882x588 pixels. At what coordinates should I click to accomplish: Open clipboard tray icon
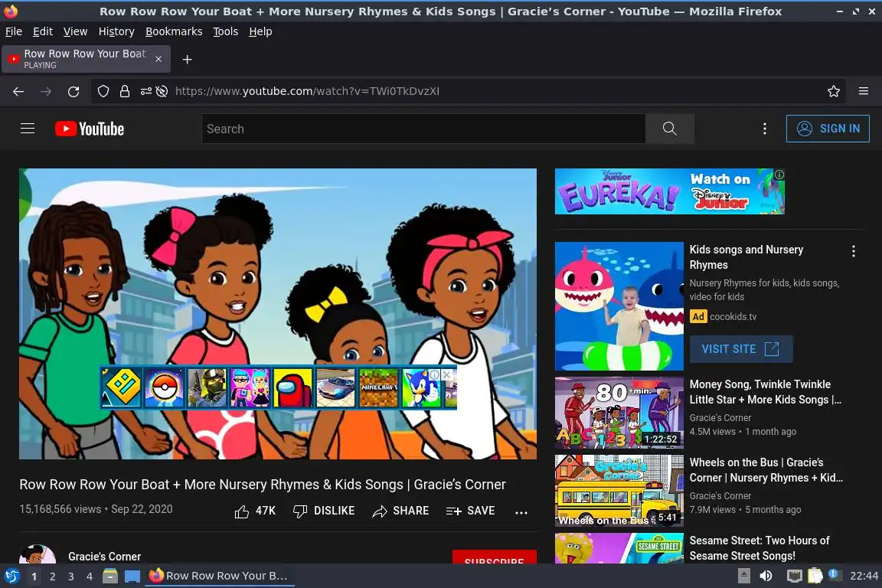pos(815,576)
